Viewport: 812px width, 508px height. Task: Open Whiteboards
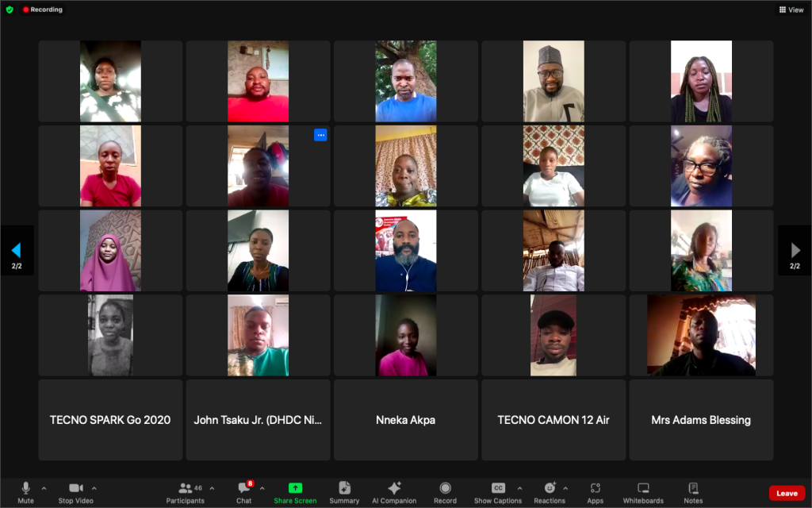tap(643, 492)
